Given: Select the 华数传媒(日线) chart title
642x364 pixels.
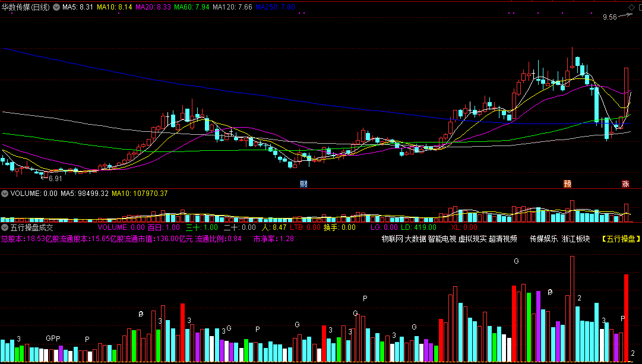Looking at the screenshot, I should coord(26,7).
